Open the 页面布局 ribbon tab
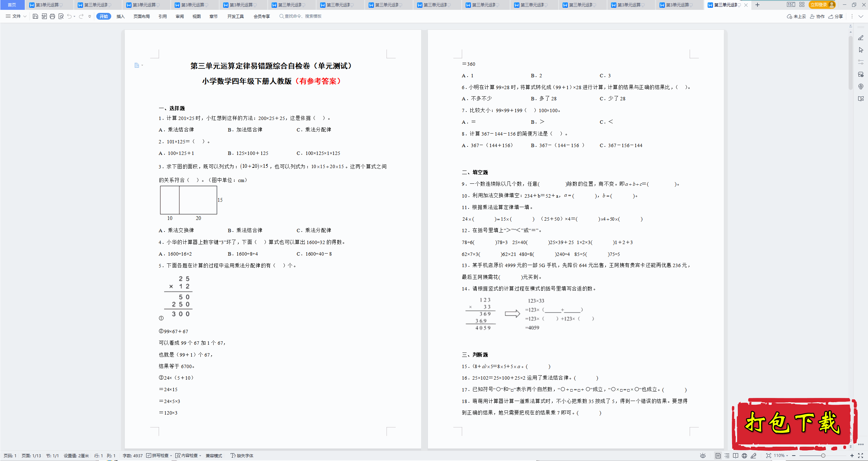The height and width of the screenshot is (461, 868). click(x=142, y=16)
